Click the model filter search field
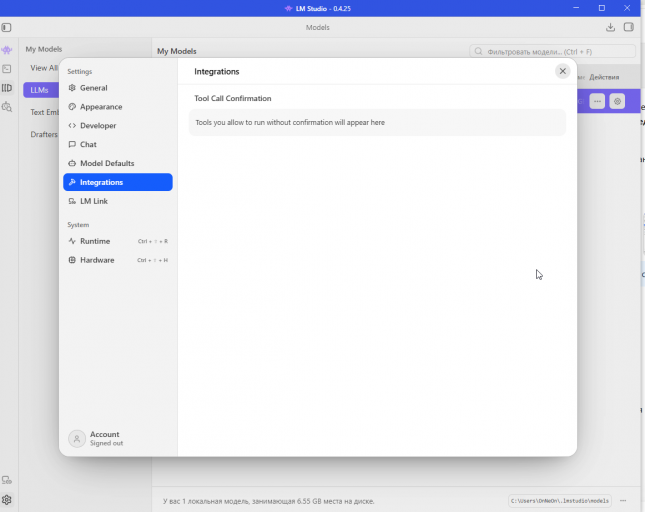 [x=552, y=51]
